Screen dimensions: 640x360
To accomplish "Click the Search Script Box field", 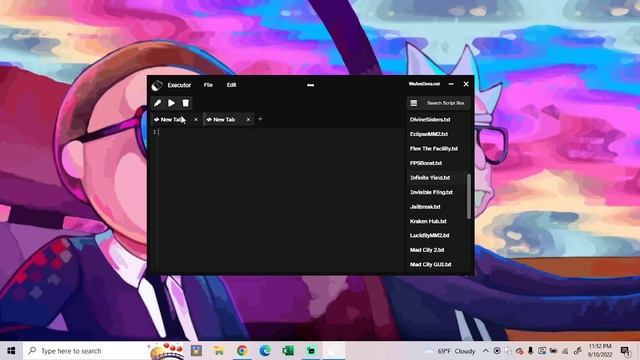I will [445, 103].
